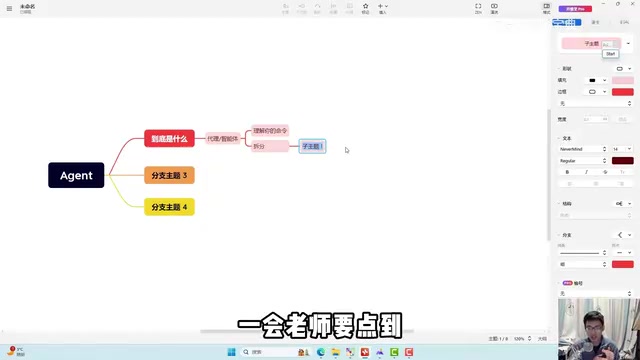Click the Summary toolbar icon

[x=333, y=8]
